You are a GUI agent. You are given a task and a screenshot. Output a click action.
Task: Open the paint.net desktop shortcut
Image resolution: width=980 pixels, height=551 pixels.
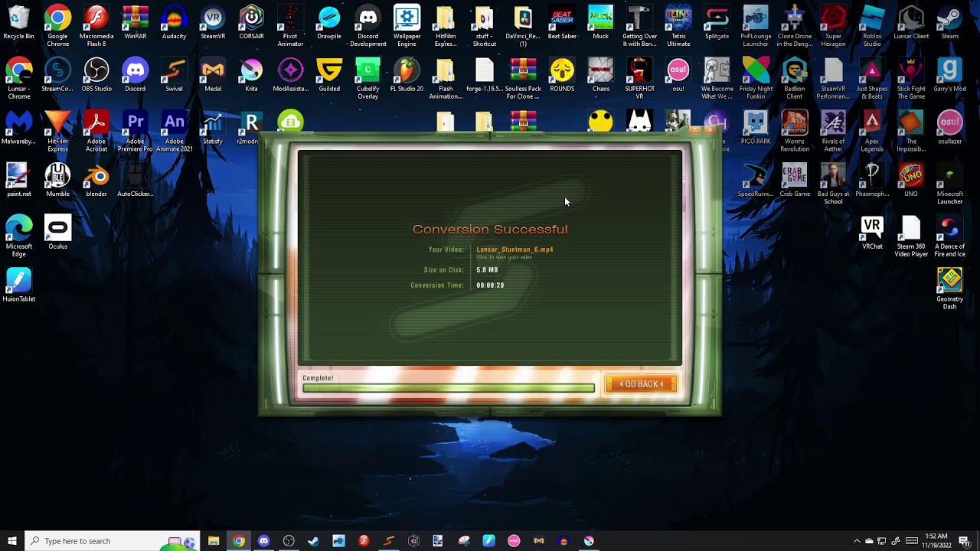(18, 180)
